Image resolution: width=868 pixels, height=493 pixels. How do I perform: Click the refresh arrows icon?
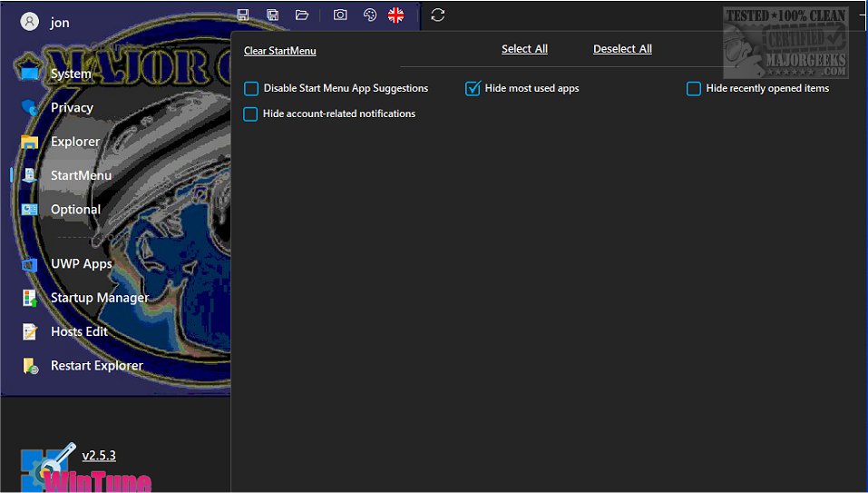(x=438, y=15)
